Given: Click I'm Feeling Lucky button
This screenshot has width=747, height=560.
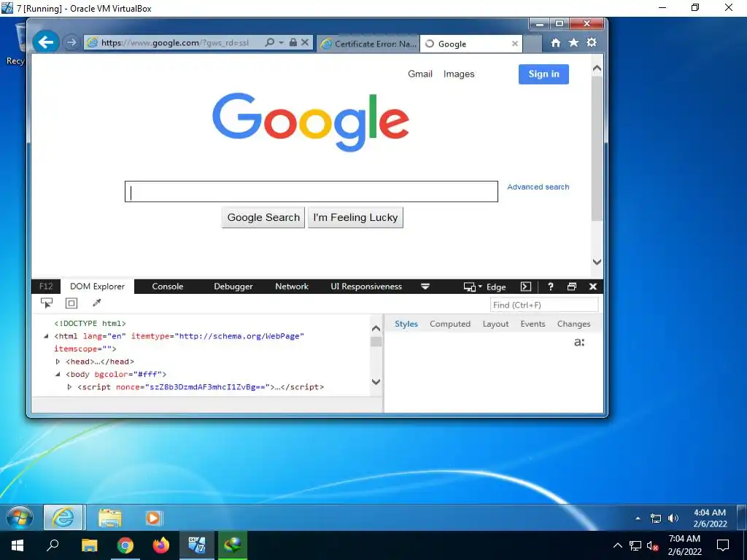Looking at the screenshot, I should (355, 217).
